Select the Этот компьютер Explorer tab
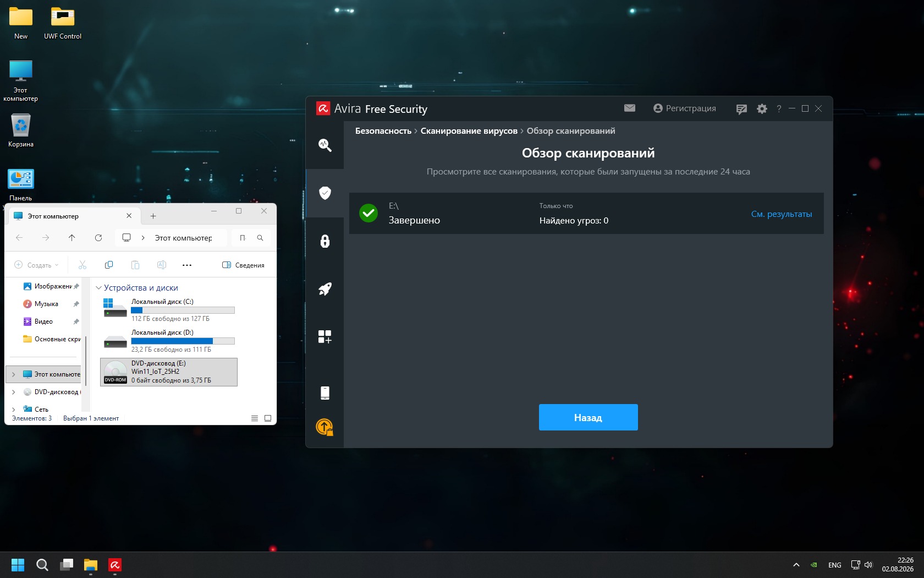The height and width of the screenshot is (578, 924). (74, 216)
